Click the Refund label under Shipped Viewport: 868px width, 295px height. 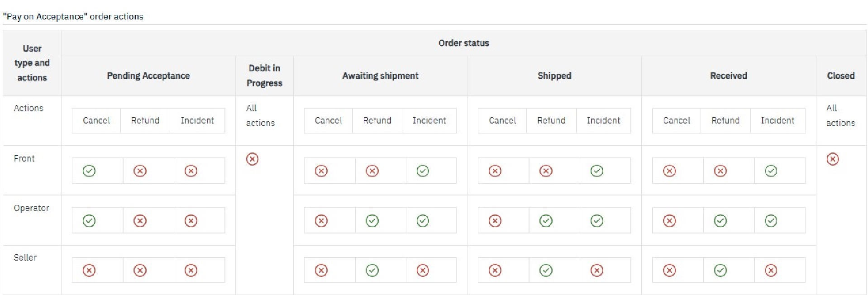[x=551, y=120]
